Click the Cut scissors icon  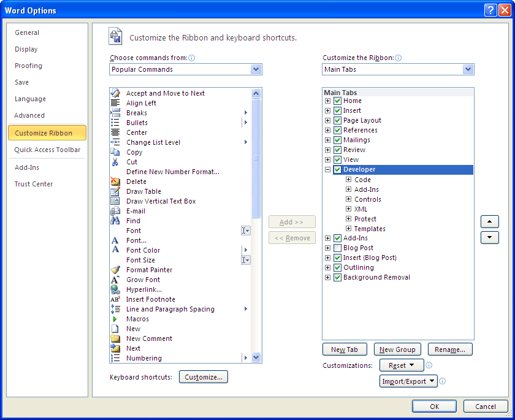[115, 162]
